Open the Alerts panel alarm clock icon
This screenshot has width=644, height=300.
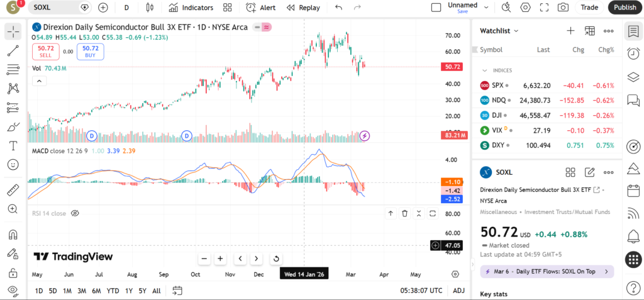point(633,54)
